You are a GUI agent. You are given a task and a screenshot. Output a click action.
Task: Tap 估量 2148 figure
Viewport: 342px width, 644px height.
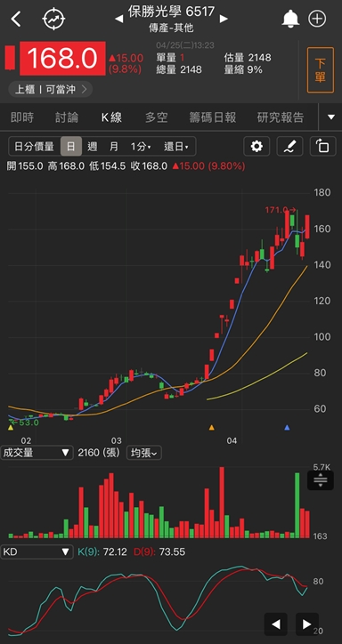point(248,58)
